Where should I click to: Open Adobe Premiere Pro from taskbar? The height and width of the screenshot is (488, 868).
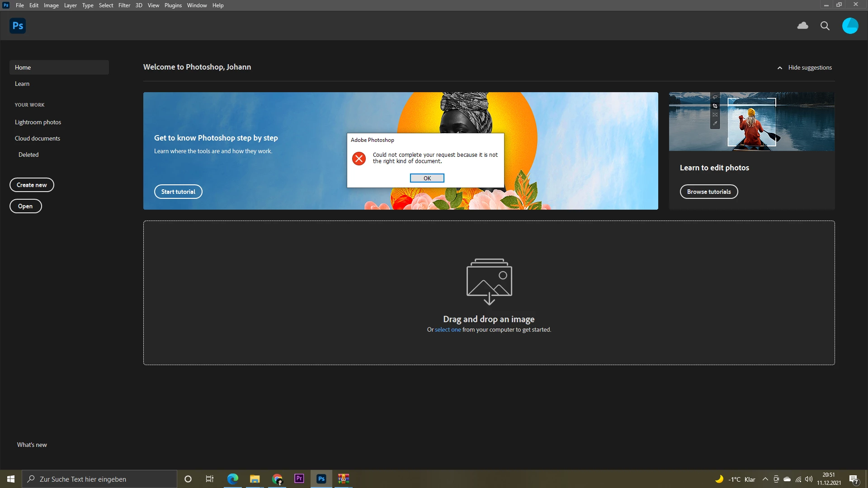point(299,479)
